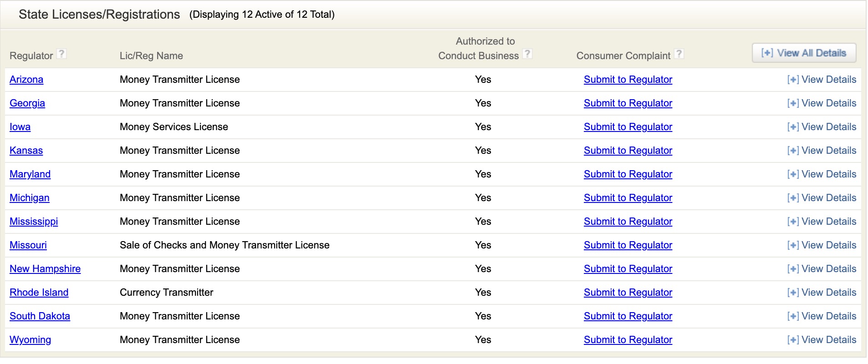
Task: Expand all rows with View All Details
Action: [804, 53]
